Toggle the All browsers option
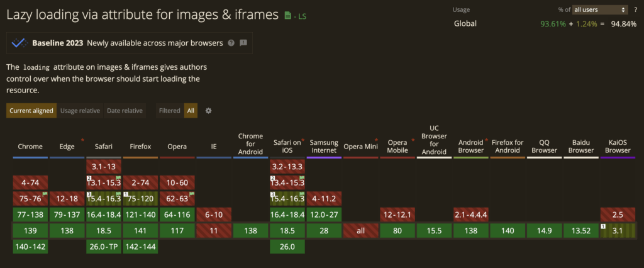644x268 pixels. coord(191,111)
